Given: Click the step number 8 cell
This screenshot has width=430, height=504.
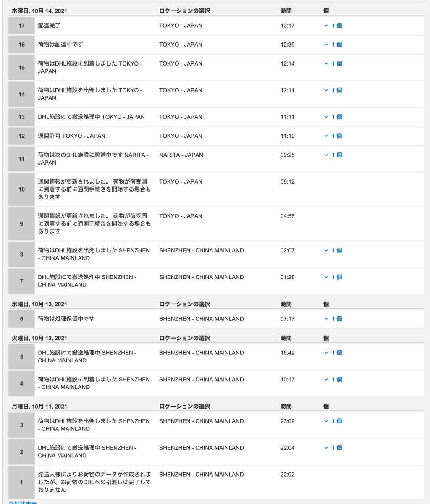Looking at the screenshot, I should point(21,255).
